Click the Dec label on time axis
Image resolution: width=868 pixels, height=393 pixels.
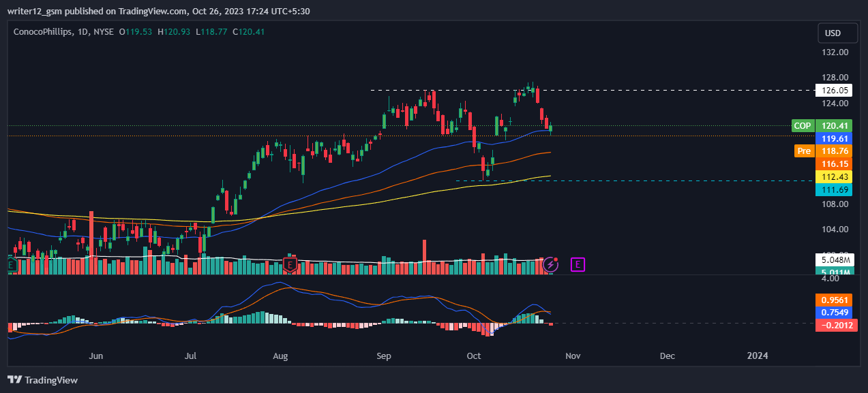(x=668, y=356)
